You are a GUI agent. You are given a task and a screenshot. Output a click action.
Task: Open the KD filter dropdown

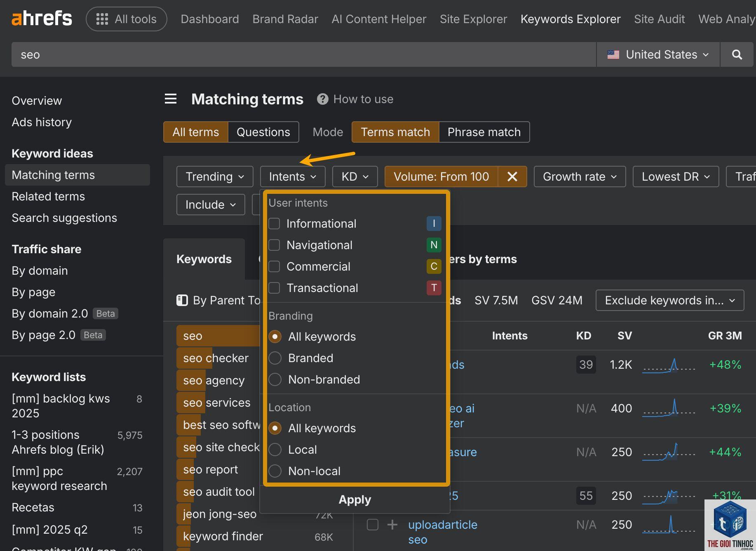click(x=355, y=177)
